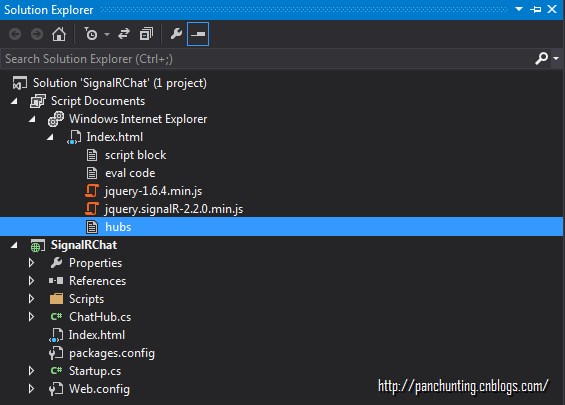Select References tree row text
Image resolution: width=565 pixels, height=405 pixels.
pyautogui.click(x=97, y=281)
